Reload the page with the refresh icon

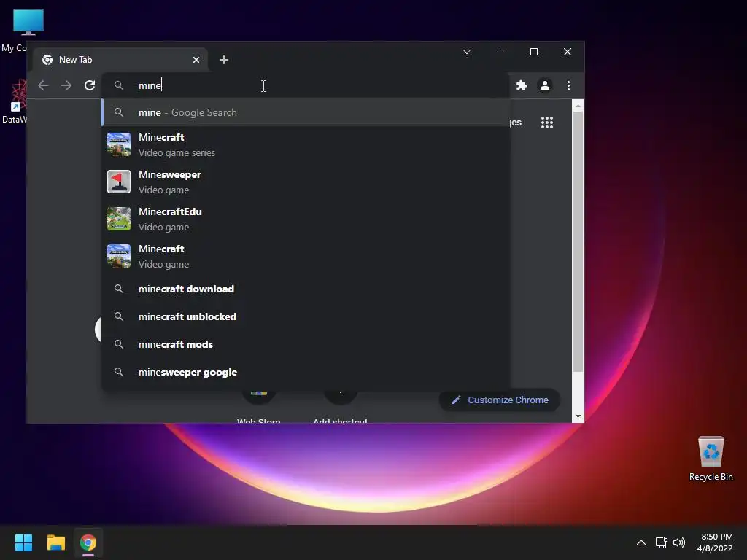click(x=90, y=85)
